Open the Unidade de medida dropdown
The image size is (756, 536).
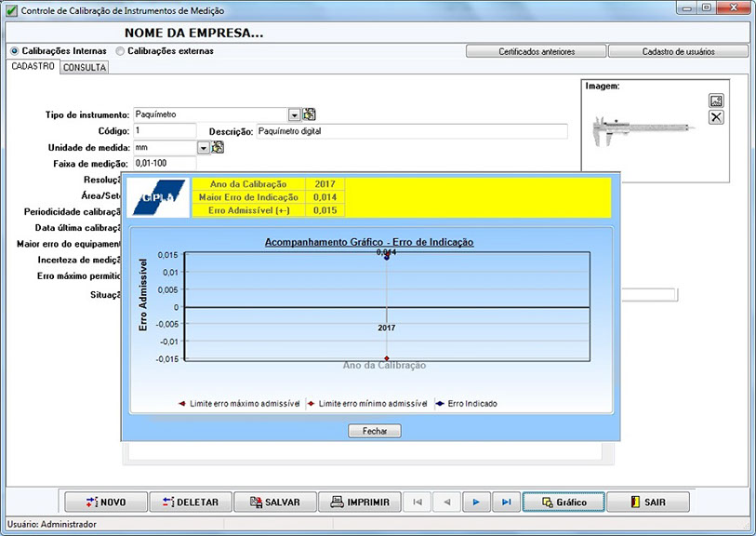point(203,147)
